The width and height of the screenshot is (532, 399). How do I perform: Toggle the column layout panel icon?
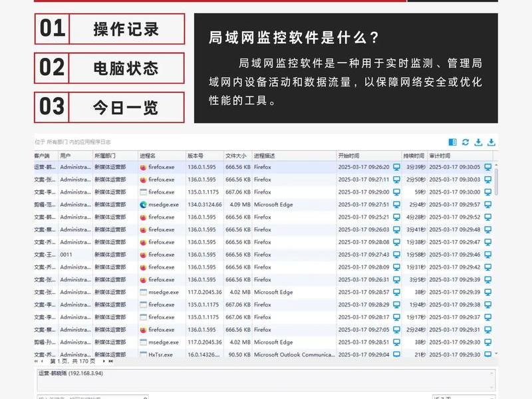(x=452, y=142)
